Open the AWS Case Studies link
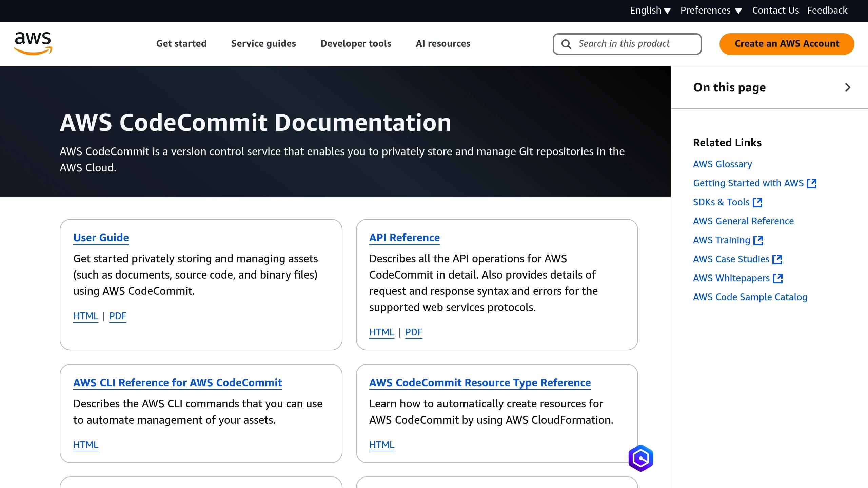Viewport: 868px width, 488px height. coord(731,259)
